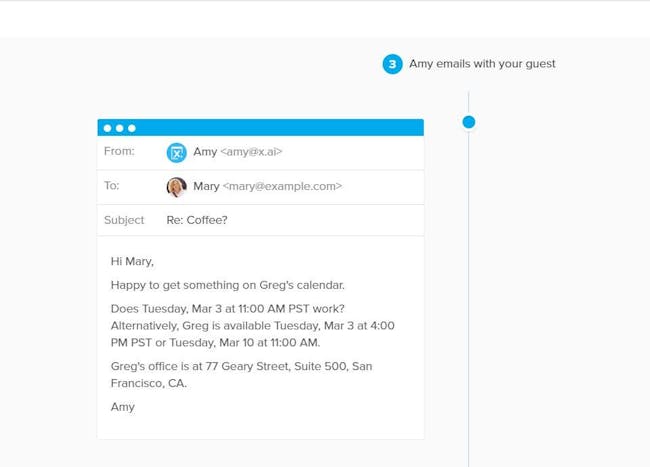Click the amy@x.ai sender email address
This screenshot has width=650, height=467.
coord(251,152)
